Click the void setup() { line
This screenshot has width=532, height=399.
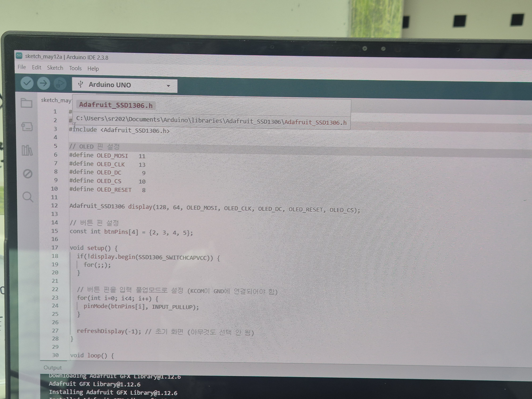tap(93, 248)
